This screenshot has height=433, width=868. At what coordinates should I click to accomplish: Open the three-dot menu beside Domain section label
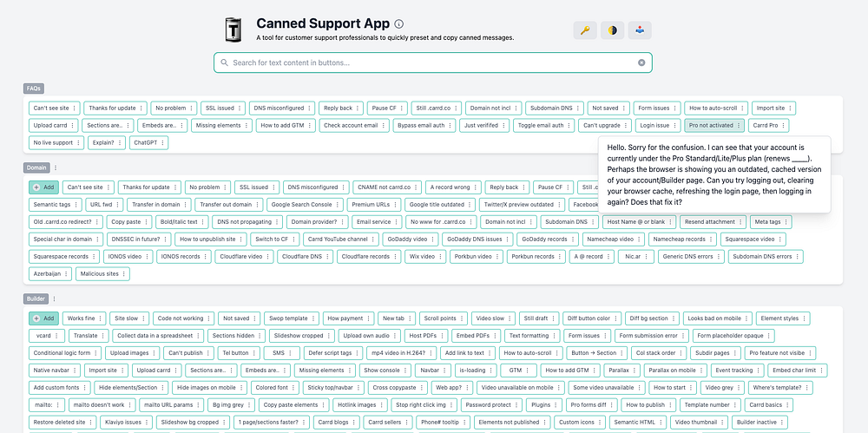(x=56, y=167)
